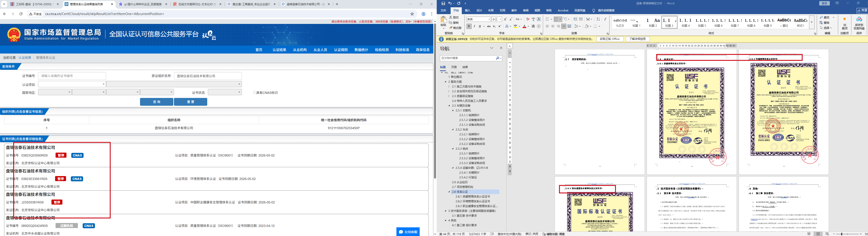Open the File (文件) menu in Word
Image resolution: width=868 pixels, height=236 pixels.
click(x=443, y=10)
